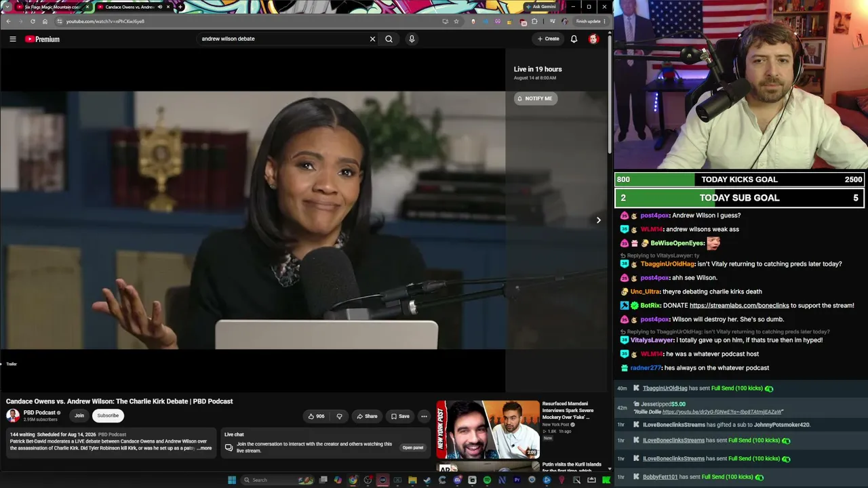Advance with the right arrow on the video
868x488 pixels.
point(598,220)
